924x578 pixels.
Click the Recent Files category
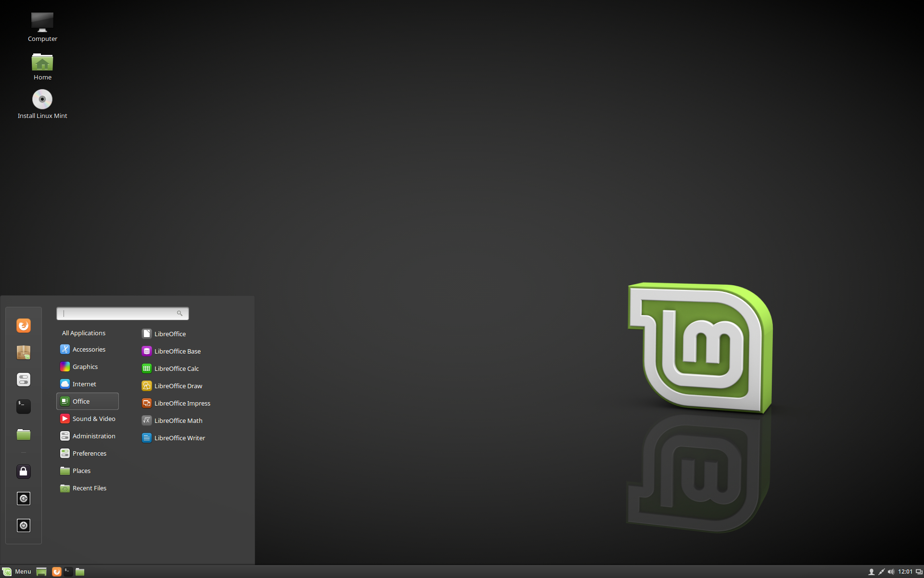tap(89, 487)
